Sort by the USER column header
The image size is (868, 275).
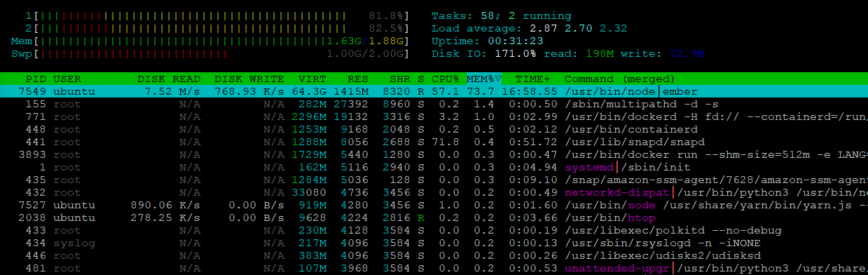67,79
